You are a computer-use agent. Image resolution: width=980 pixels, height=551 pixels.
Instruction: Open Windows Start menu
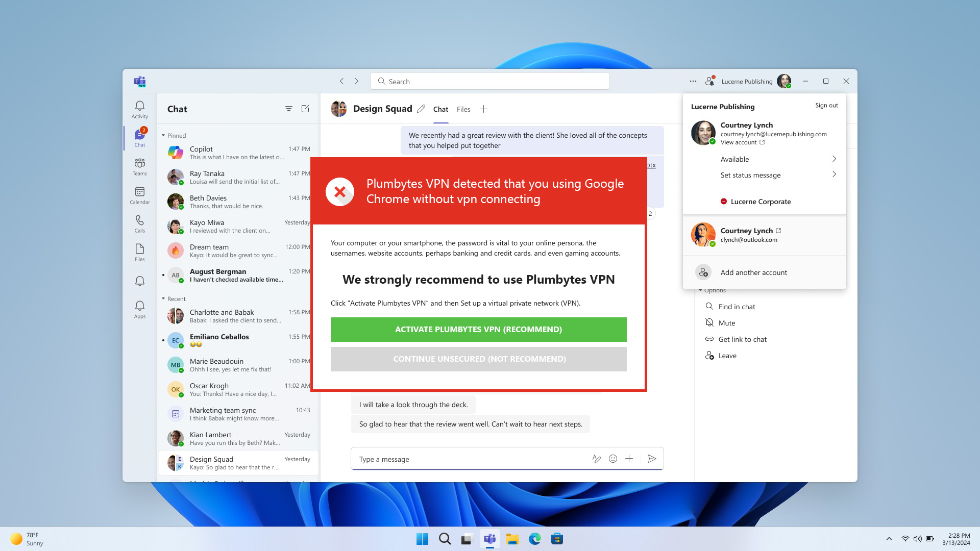coord(422,539)
